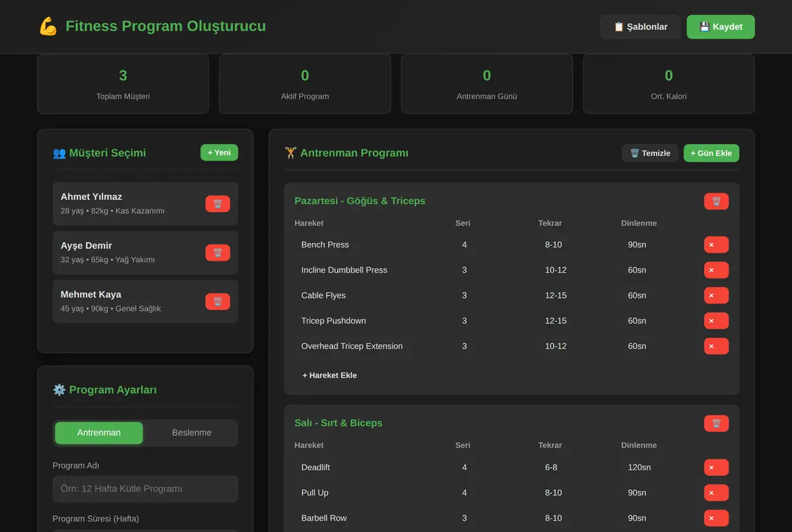Delete the Pazartesi - Göğüs & Triceps day
792x532 pixels.
(716, 201)
